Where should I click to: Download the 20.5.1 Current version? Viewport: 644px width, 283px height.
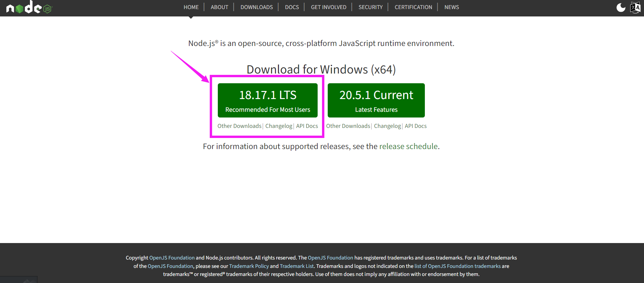click(x=376, y=100)
